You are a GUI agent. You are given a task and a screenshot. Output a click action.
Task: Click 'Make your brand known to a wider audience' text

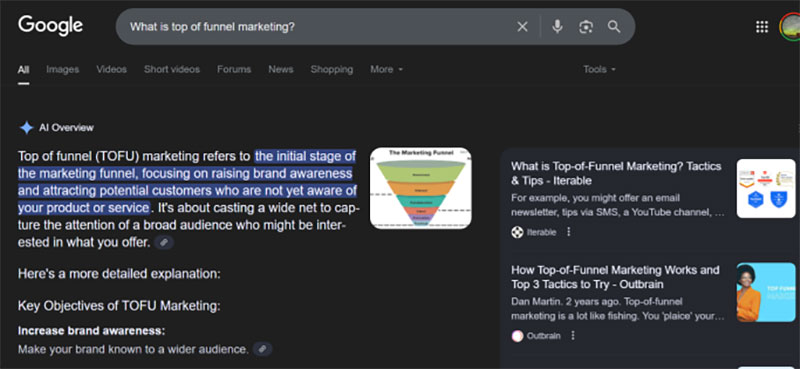[x=133, y=350]
